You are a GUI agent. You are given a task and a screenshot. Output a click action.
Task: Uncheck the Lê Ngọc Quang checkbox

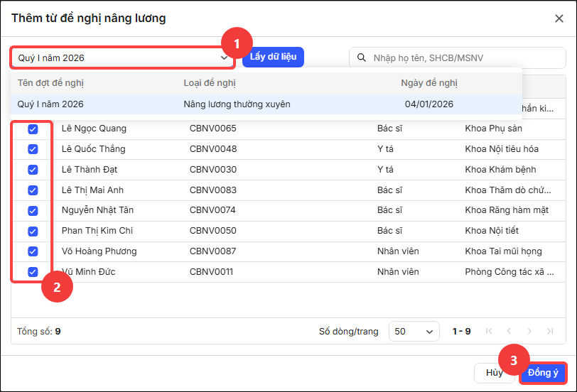click(33, 129)
